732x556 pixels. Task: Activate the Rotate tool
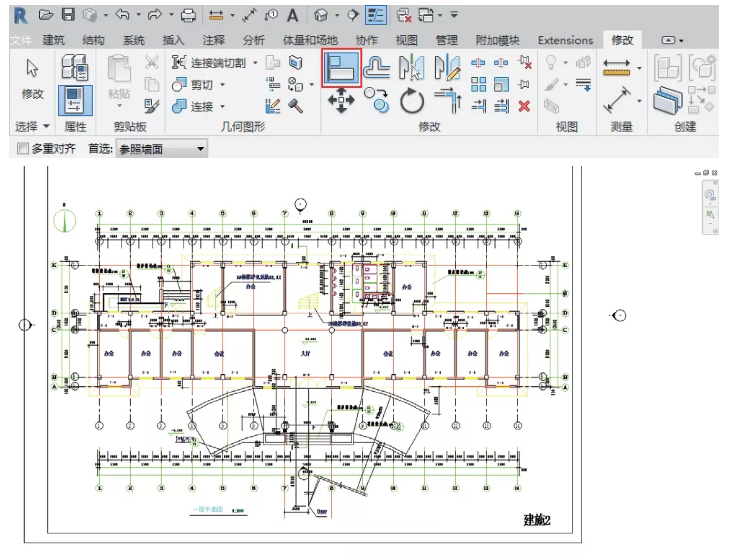pos(412,100)
